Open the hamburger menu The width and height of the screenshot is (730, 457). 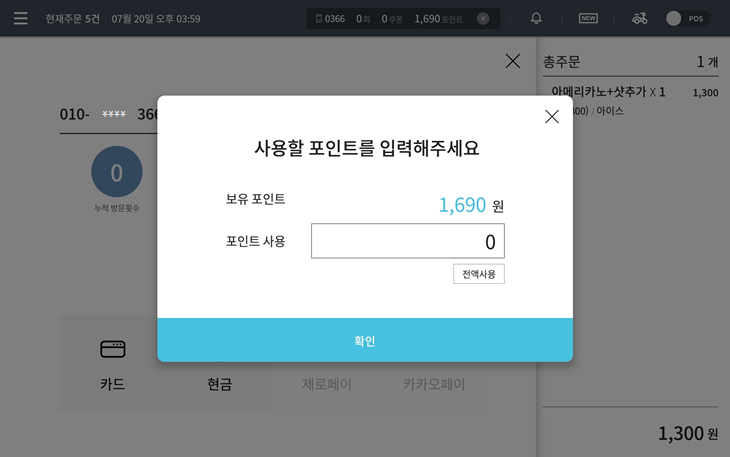click(20, 19)
